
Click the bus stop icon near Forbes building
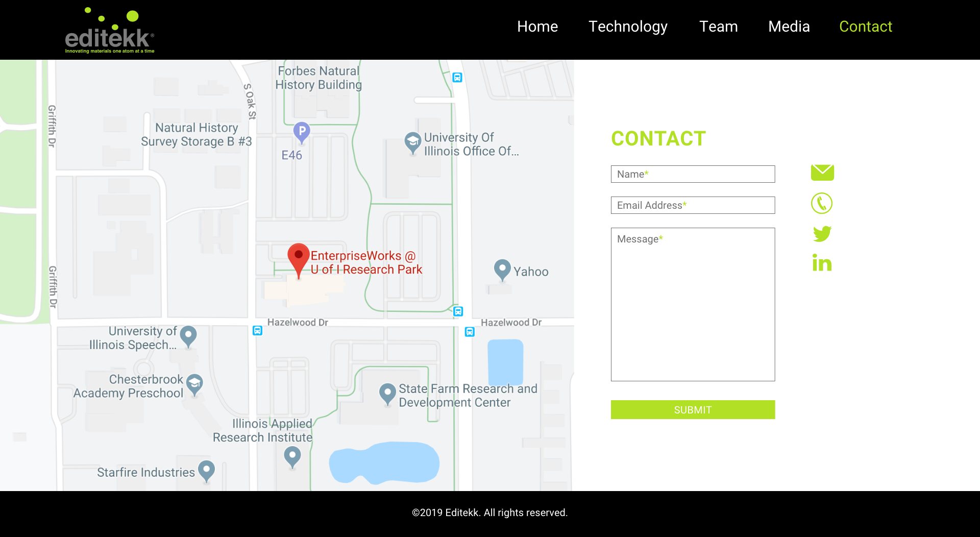click(x=457, y=78)
